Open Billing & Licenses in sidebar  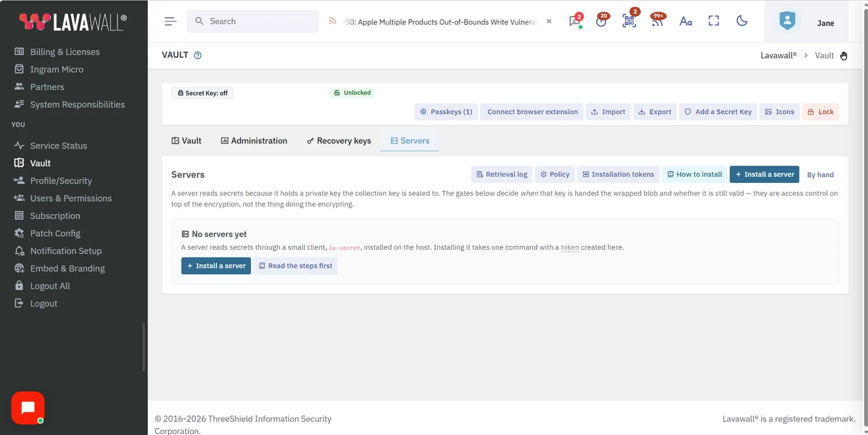tap(65, 52)
